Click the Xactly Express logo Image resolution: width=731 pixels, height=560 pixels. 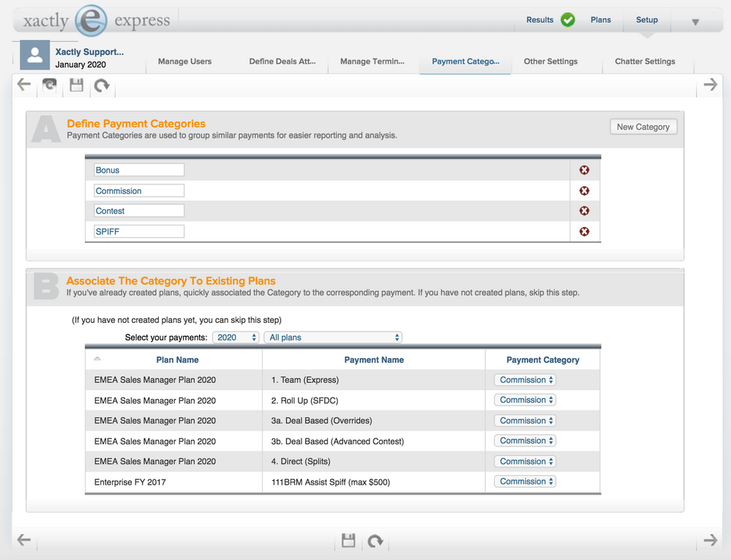97,20
